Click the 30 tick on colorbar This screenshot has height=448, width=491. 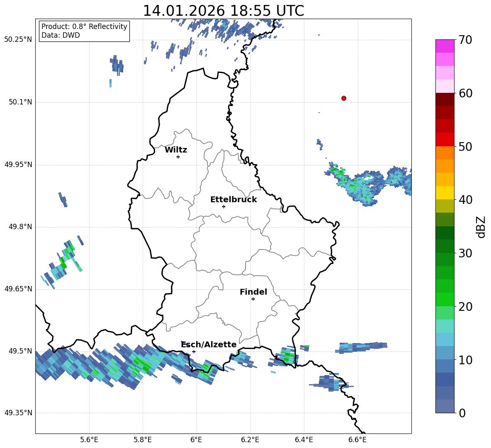tap(465, 253)
